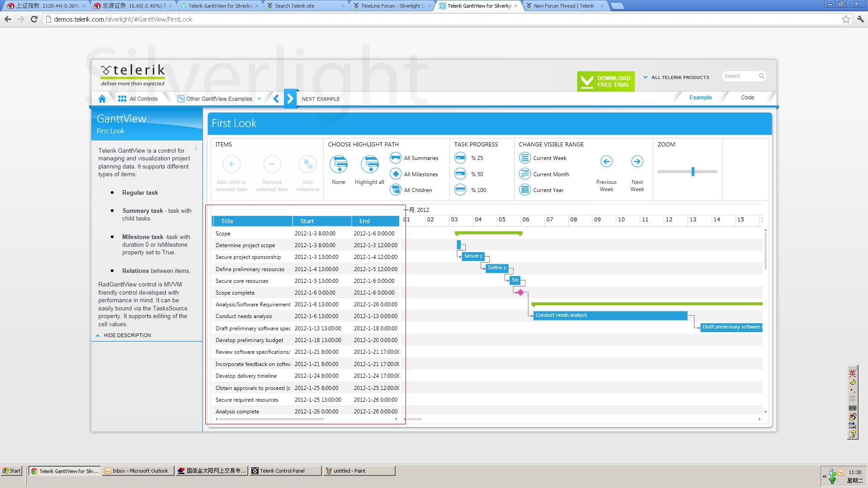Click the Add child to selected item icon
The height and width of the screenshot is (488, 868).
point(231,164)
